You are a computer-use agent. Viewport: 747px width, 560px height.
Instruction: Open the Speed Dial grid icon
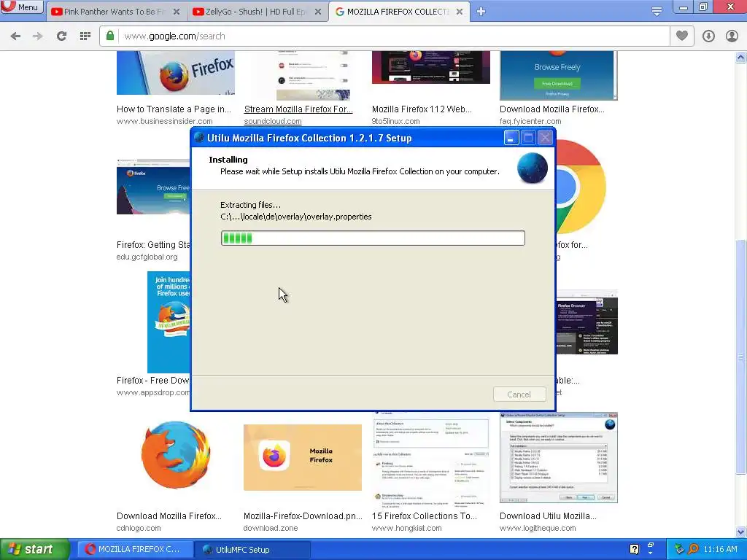tap(85, 36)
